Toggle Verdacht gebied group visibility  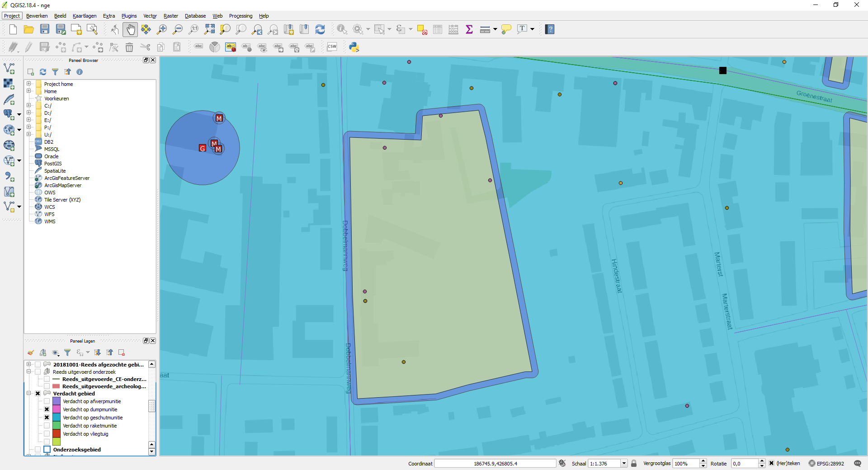click(x=38, y=394)
